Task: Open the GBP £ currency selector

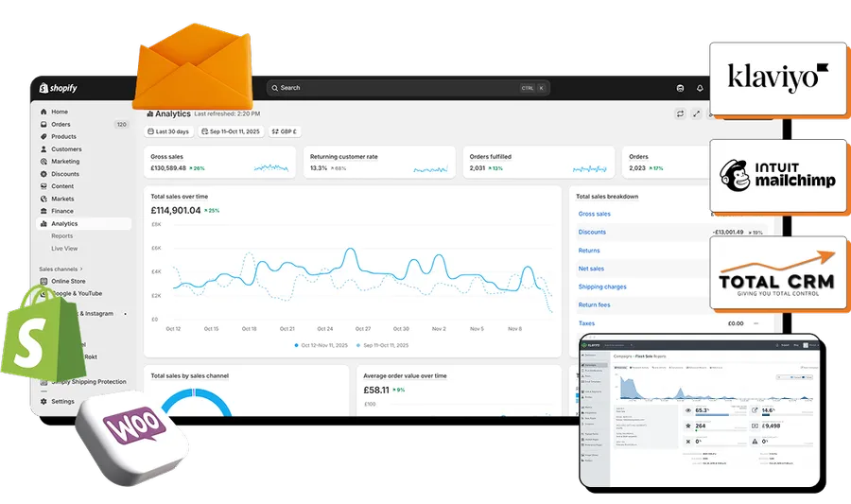Action: 284,131
